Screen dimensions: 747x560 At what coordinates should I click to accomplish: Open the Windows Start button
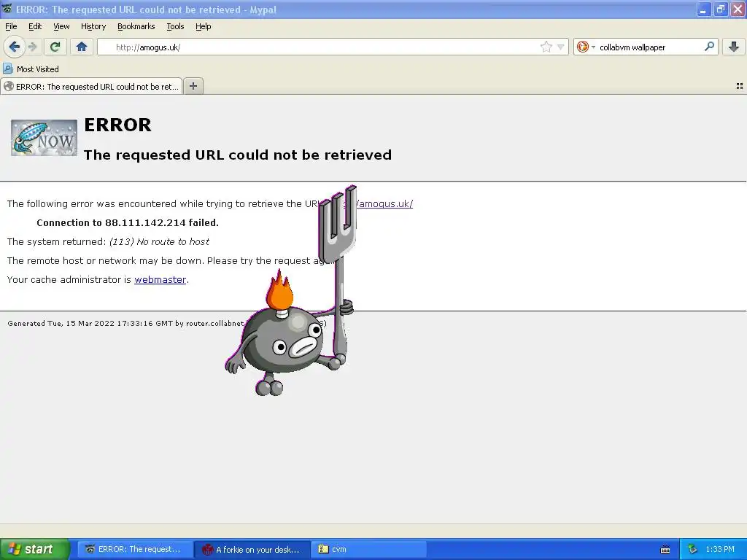[x=34, y=549]
